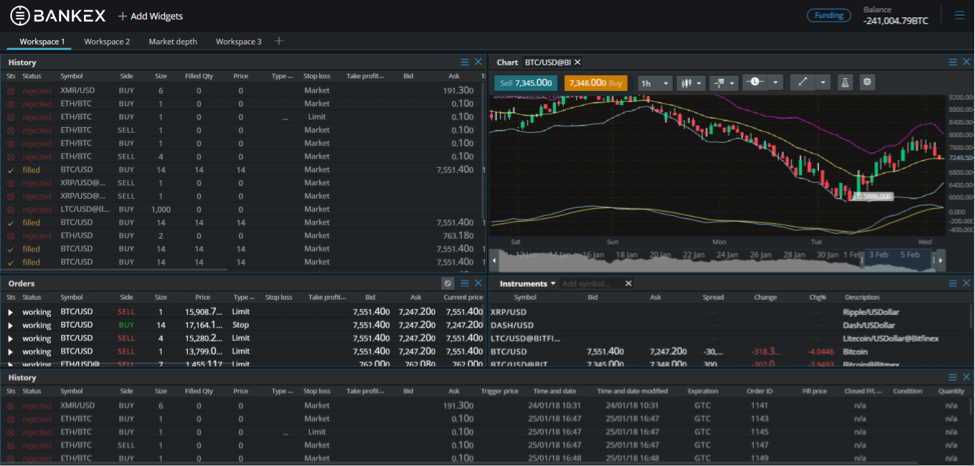Sort bottom History by Order ID column

click(x=759, y=391)
